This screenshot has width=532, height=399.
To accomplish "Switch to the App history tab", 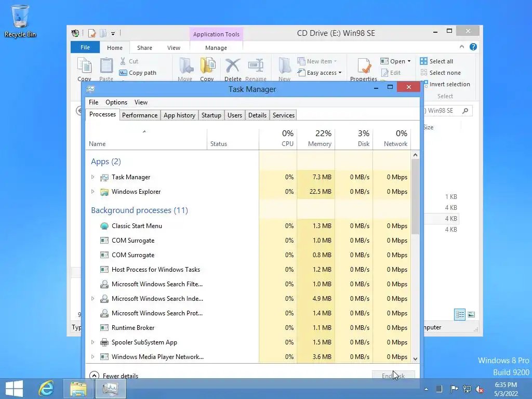I will [x=179, y=115].
